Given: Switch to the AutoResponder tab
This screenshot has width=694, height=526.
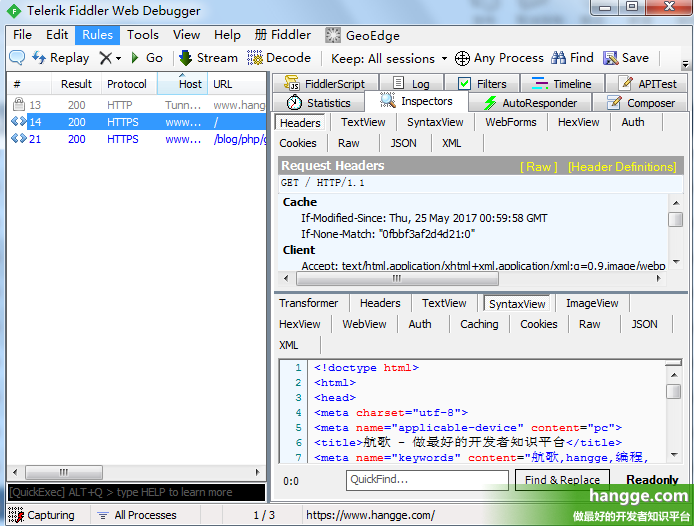Looking at the screenshot, I should pos(530,103).
